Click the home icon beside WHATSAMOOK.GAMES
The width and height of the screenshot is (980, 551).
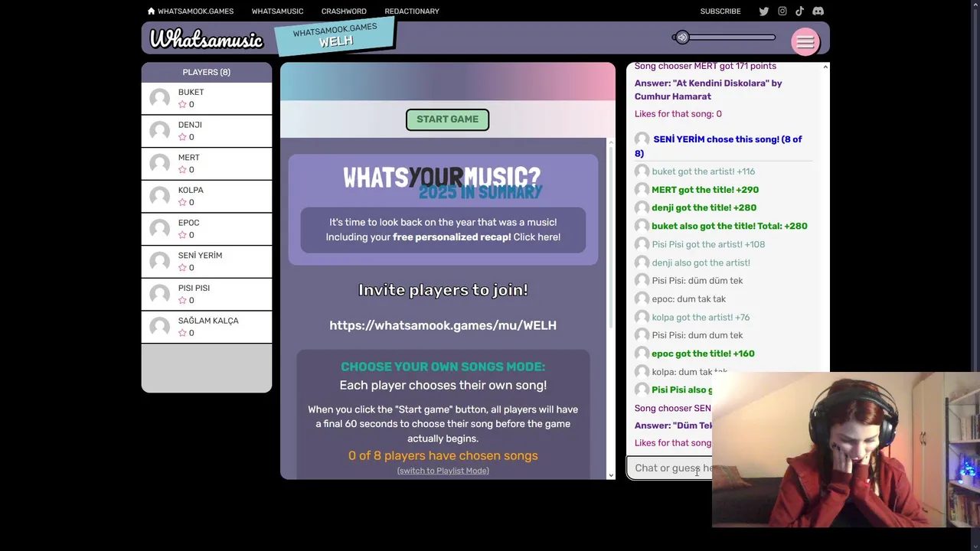pos(152,11)
